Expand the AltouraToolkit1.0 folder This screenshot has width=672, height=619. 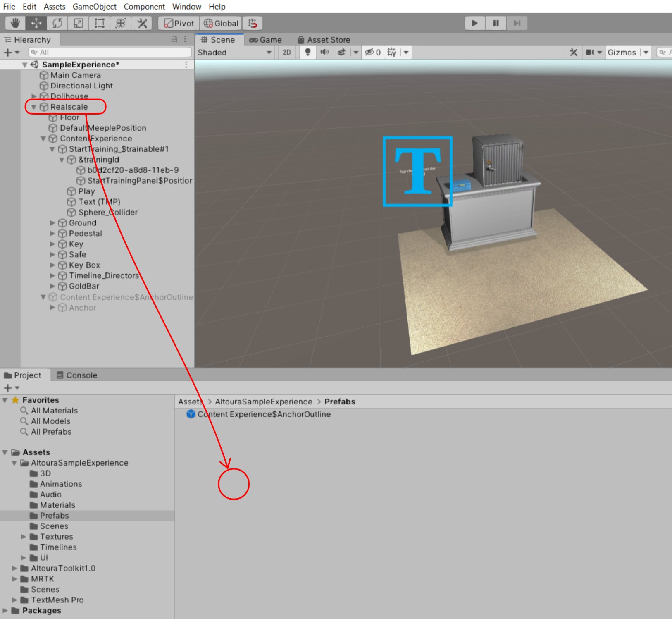tap(14, 569)
